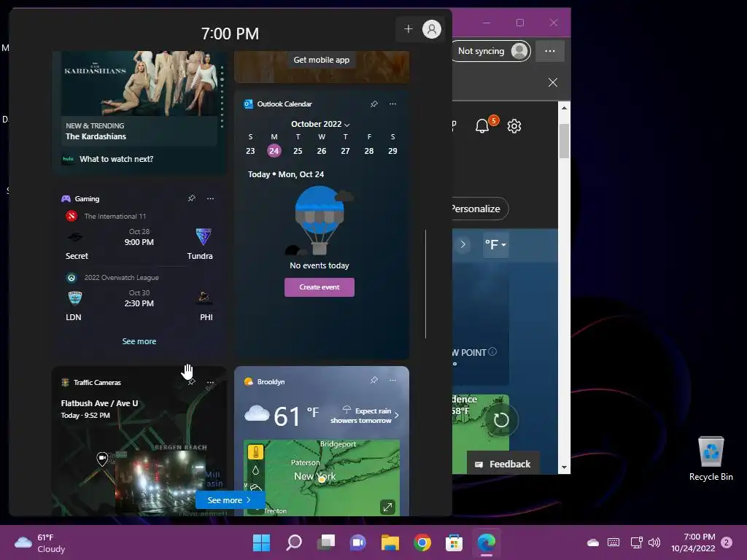747x560 pixels.
Task: Click Get mobile app button
Action: 321,60
